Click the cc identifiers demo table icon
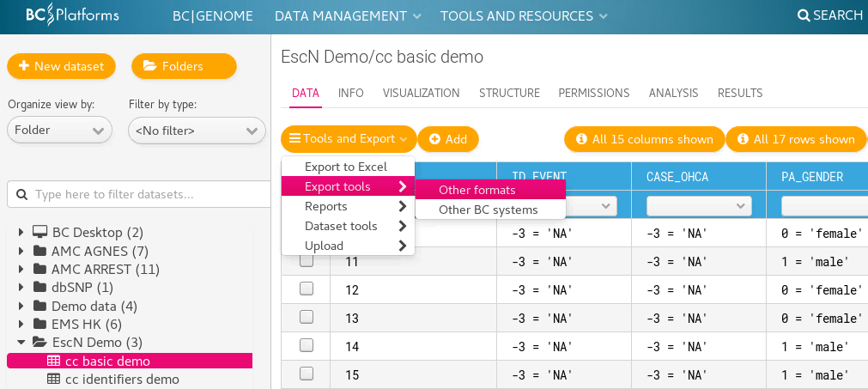The image size is (868, 389). (x=54, y=379)
